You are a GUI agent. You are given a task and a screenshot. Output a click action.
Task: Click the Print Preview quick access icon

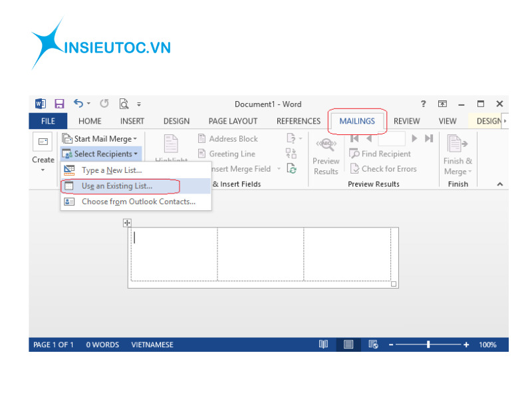[x=124, y=104]
